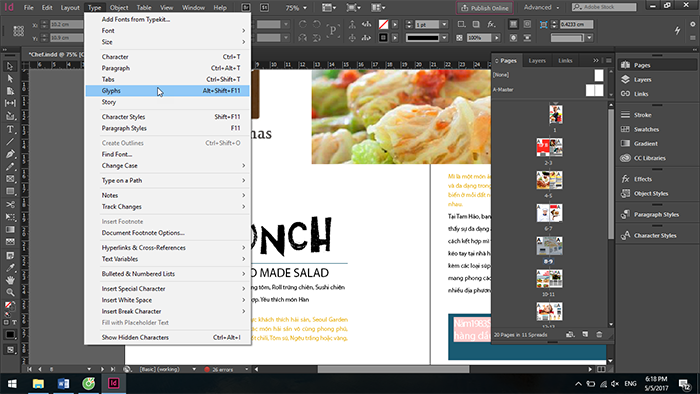Open the stroke type line dropdown
This screenshot has height=394, width=700.
tap(444, 38)
